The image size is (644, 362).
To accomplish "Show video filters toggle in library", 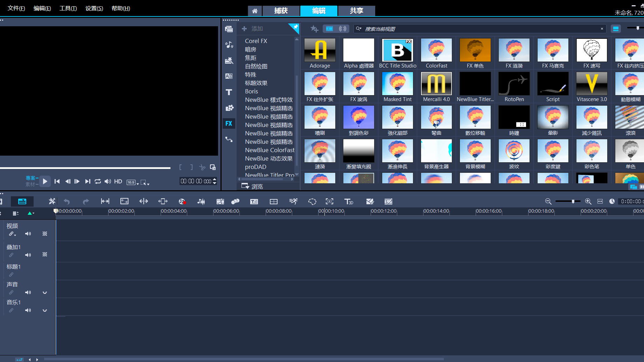I will point(329,29).
